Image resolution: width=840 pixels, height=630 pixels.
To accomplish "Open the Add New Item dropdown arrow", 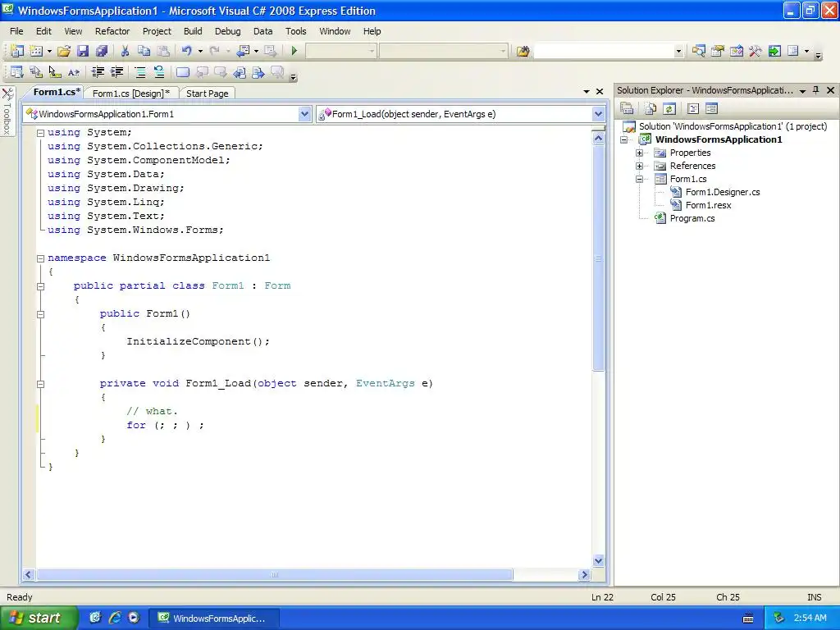I will pos(49,51).
